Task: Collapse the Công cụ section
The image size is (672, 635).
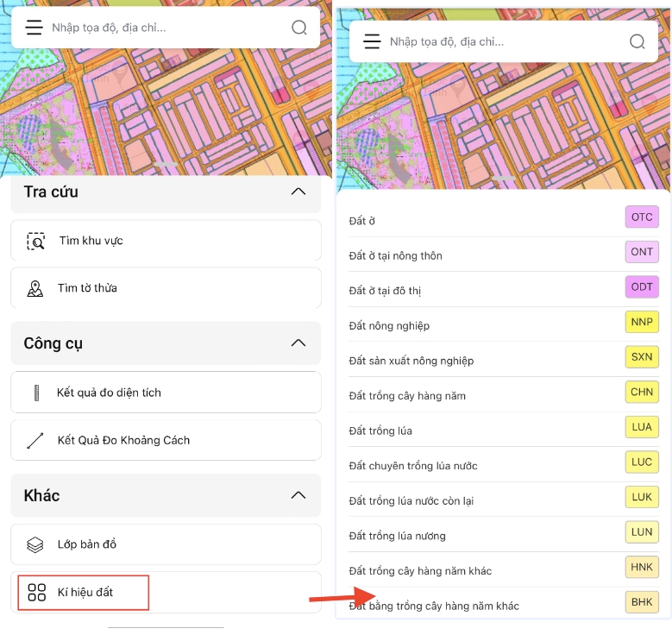Action: pos(298,343)
